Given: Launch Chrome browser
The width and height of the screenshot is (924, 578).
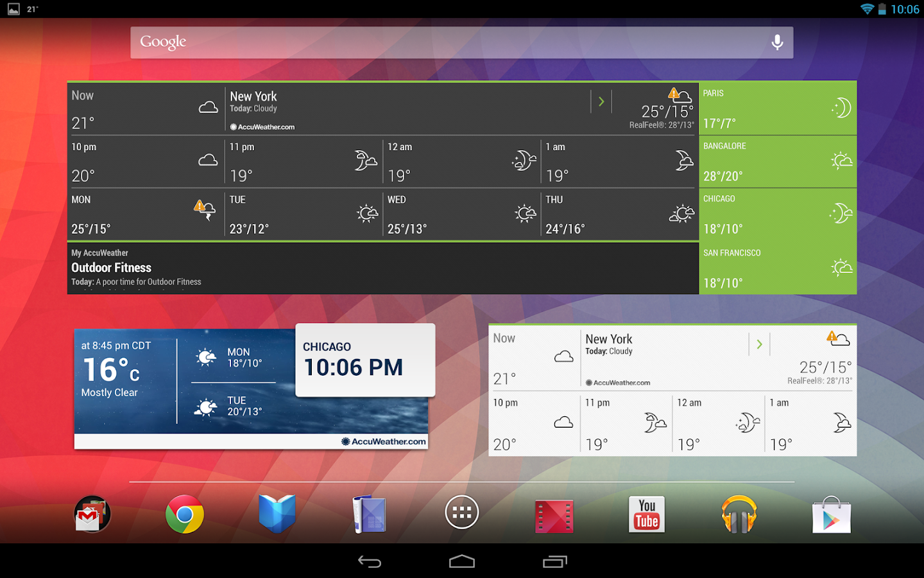Looking at the screenshot, I should (x=184, y=514).
